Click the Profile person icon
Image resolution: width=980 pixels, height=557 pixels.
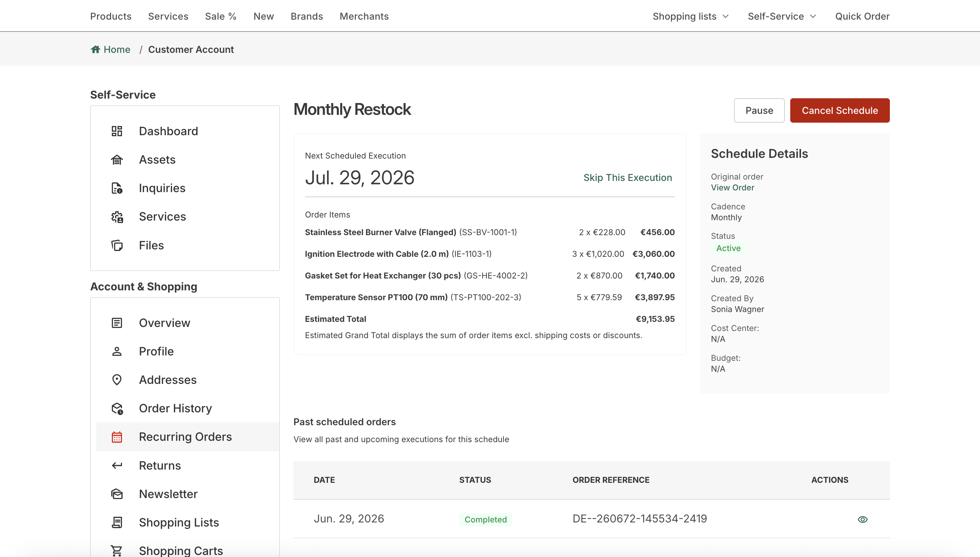tap(117, 351)
